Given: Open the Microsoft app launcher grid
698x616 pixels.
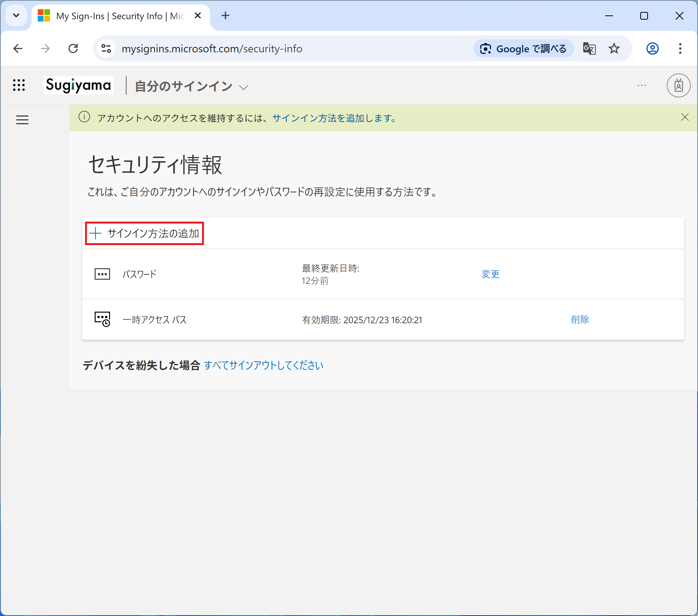Looking at the screenshot, I should (x=19, y=85).
